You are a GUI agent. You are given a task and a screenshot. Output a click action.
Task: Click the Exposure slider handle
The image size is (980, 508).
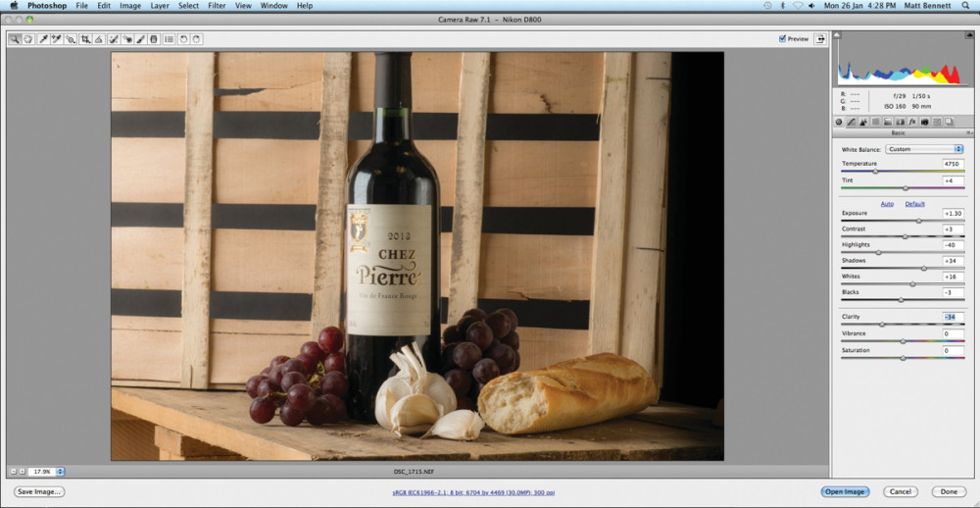pyautogui.click(x=919, y=221)
